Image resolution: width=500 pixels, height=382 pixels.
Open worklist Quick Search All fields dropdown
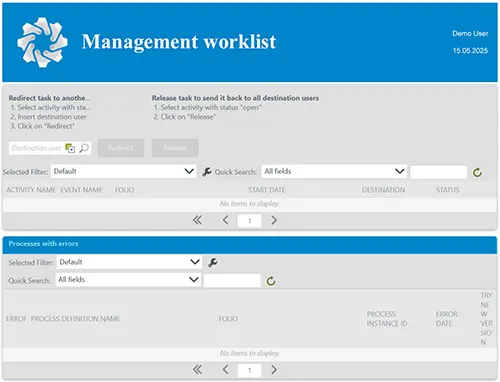[334, 171]
